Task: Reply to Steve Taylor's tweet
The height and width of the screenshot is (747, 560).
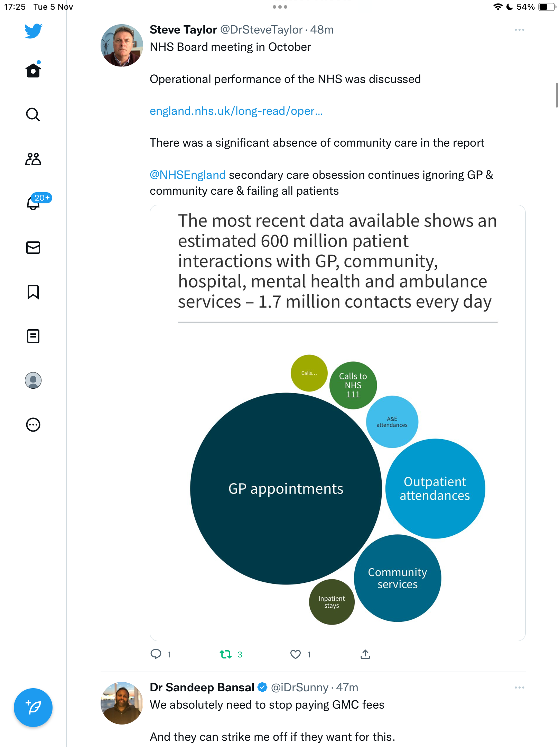Action: tap(156, 654)
